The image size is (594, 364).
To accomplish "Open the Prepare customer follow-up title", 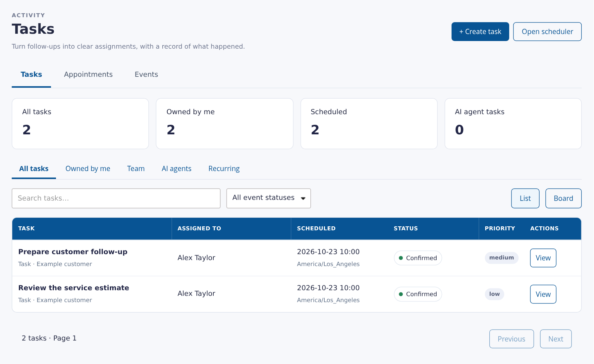I will pyautogui.click(x=73, y=252).
